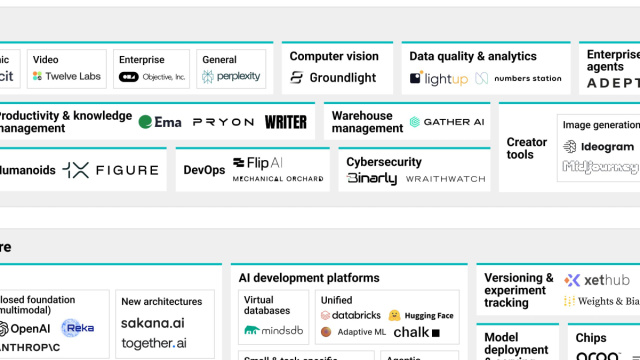Click the Reka logo
640x360 pixels.
click(78, 328)
